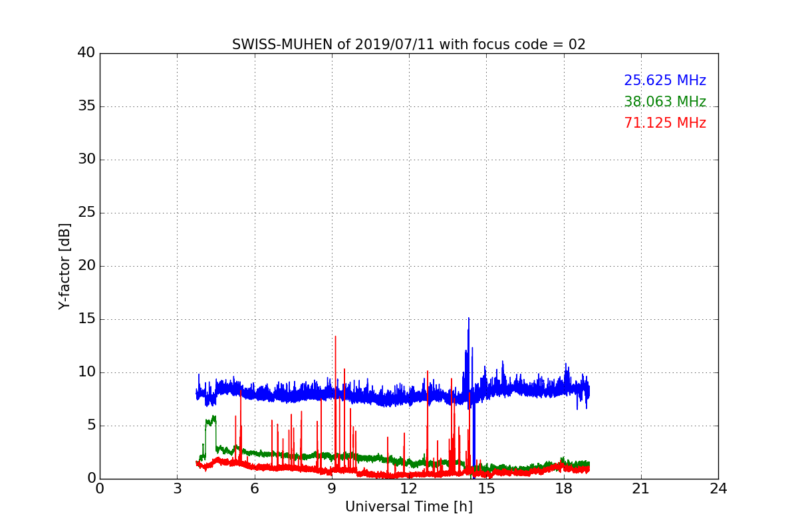
Task: Click x-axis tick value 9
Action: [x=332, y=489]
